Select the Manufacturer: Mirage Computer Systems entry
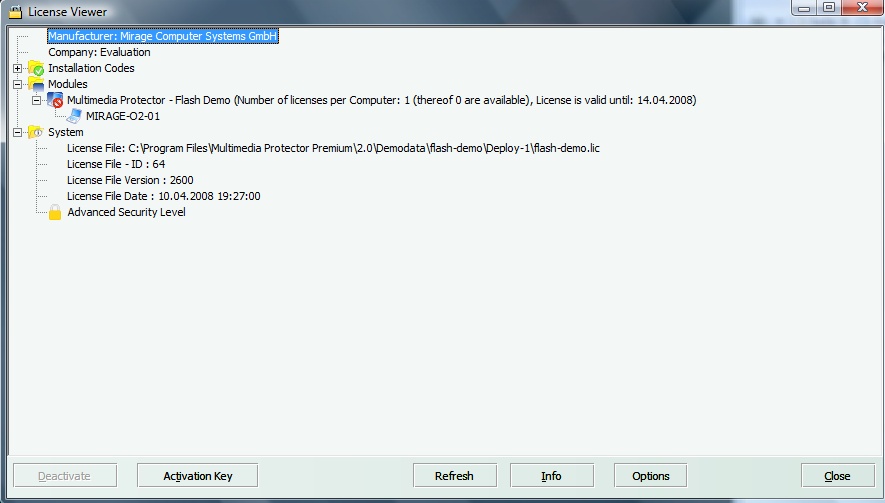Screen dimensions: 885x503 (162, 36)
